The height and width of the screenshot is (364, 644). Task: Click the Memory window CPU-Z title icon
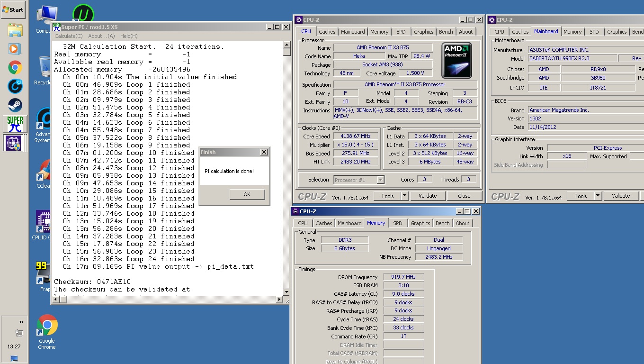296,211
